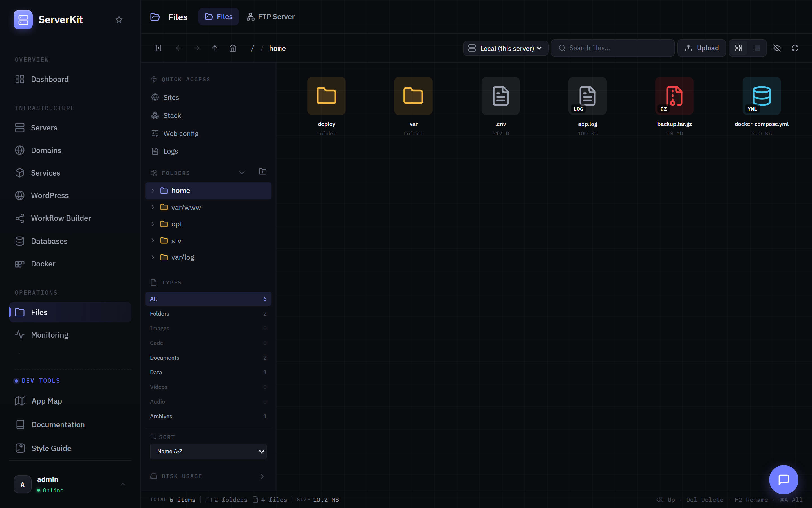Go up one directory level
This screenshot has width=812, height=508.
(215, 48)
